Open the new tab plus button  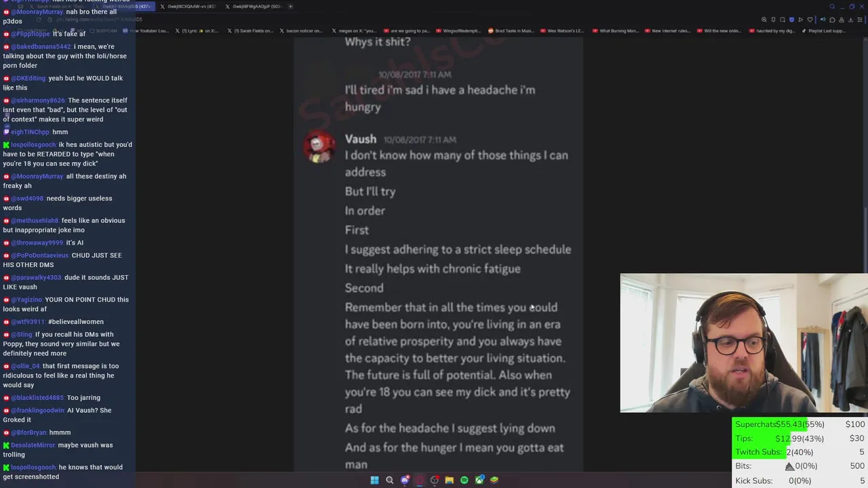click(x=290, y=7)
